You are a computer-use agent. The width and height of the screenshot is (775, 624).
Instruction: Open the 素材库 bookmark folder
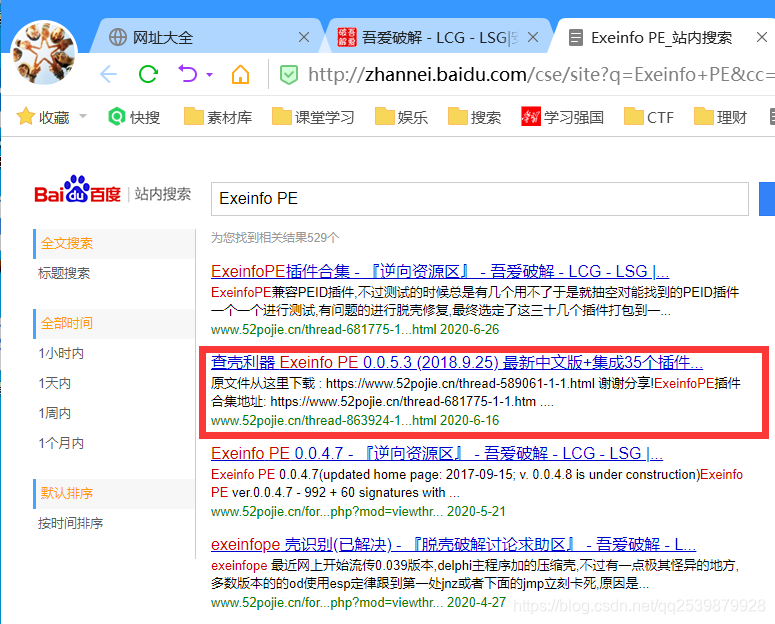pos(218,117)
